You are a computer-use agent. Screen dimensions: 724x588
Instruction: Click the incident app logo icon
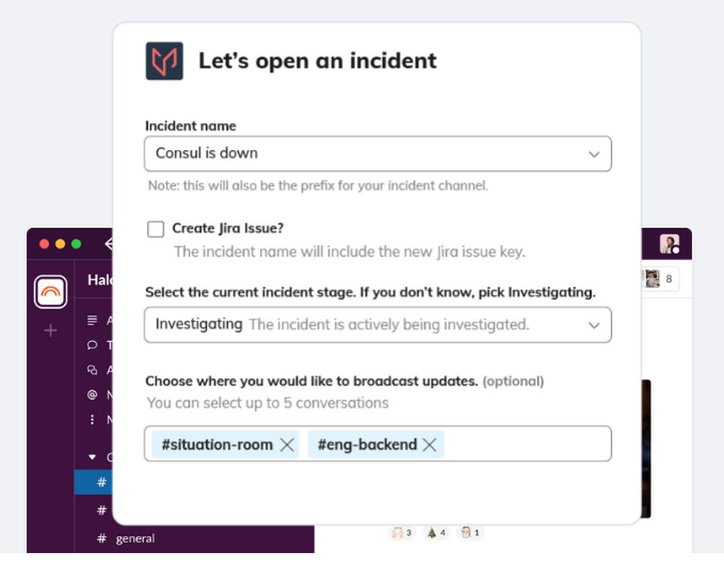coord(164,61)
